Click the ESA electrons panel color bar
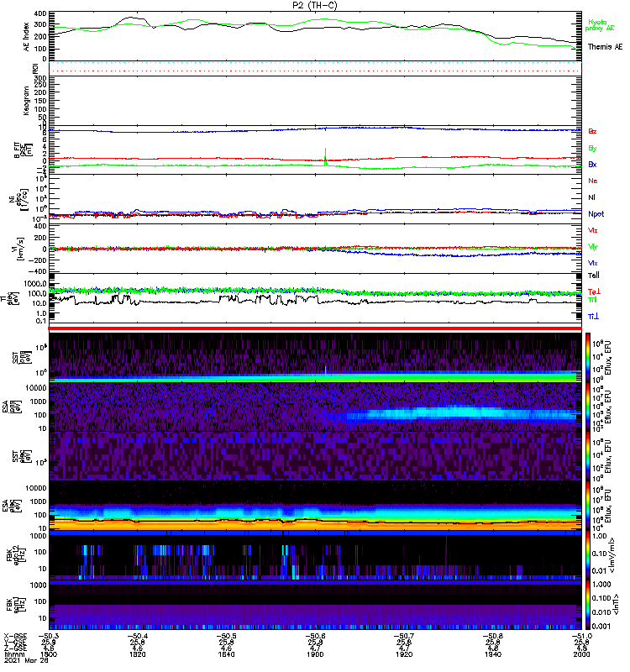 pyautogui.click(x=588, y=506)
